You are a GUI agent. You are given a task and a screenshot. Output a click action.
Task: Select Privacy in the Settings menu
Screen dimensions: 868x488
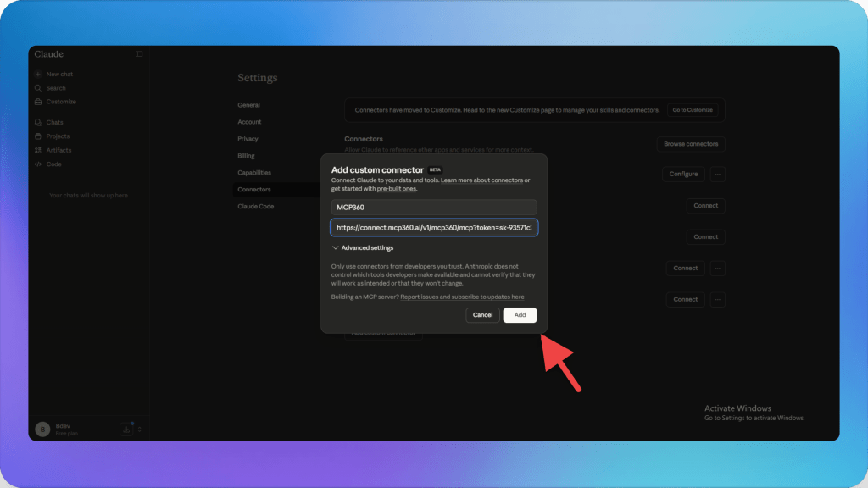click(x=248, y=139)
